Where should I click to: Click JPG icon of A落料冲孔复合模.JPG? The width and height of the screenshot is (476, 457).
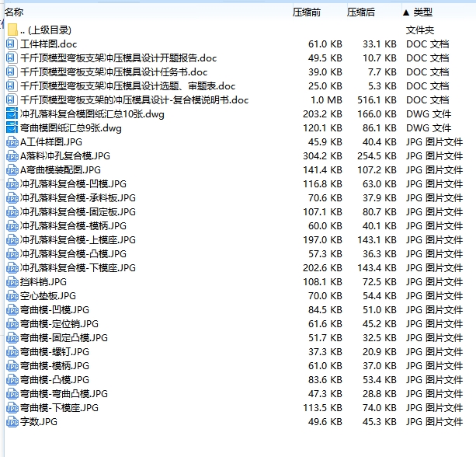point(12,156)
